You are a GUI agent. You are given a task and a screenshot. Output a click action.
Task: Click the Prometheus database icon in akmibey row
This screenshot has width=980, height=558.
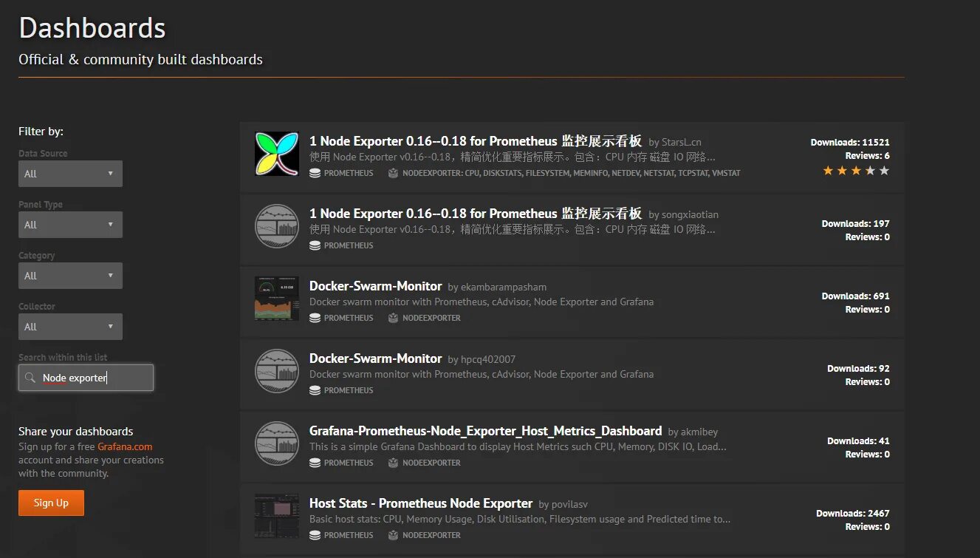pyautogui.click(x=315, y=463)
